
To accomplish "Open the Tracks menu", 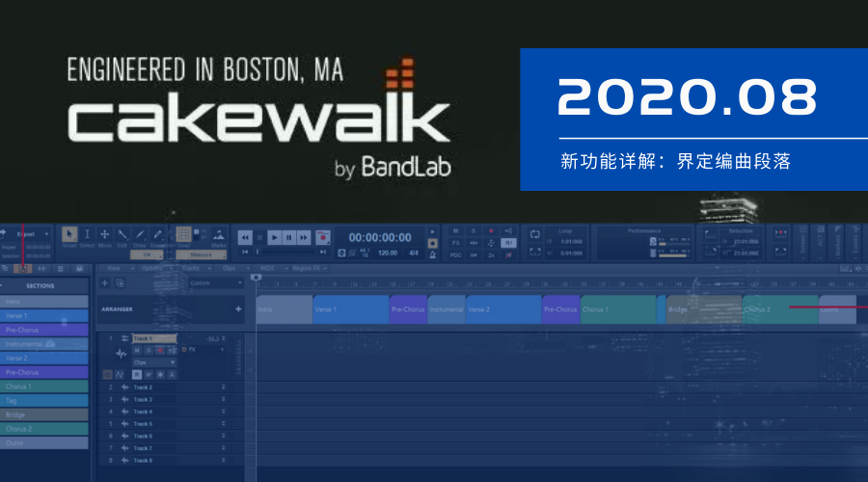I will coord(194,268).
